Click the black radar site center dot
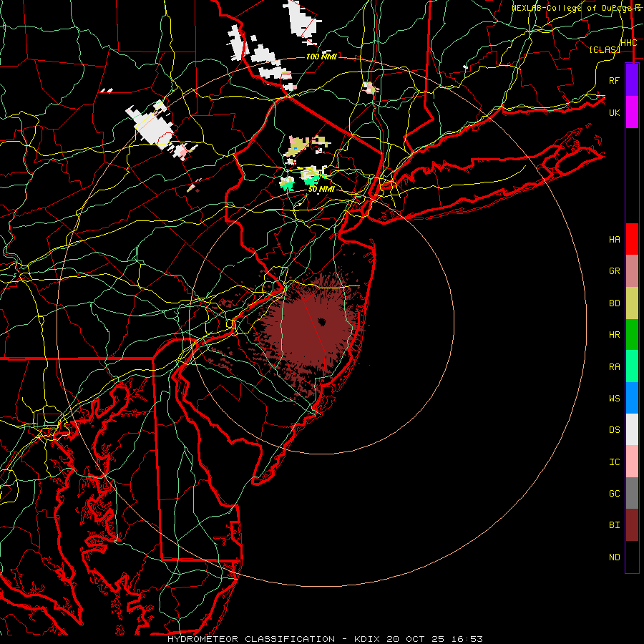 321,321
